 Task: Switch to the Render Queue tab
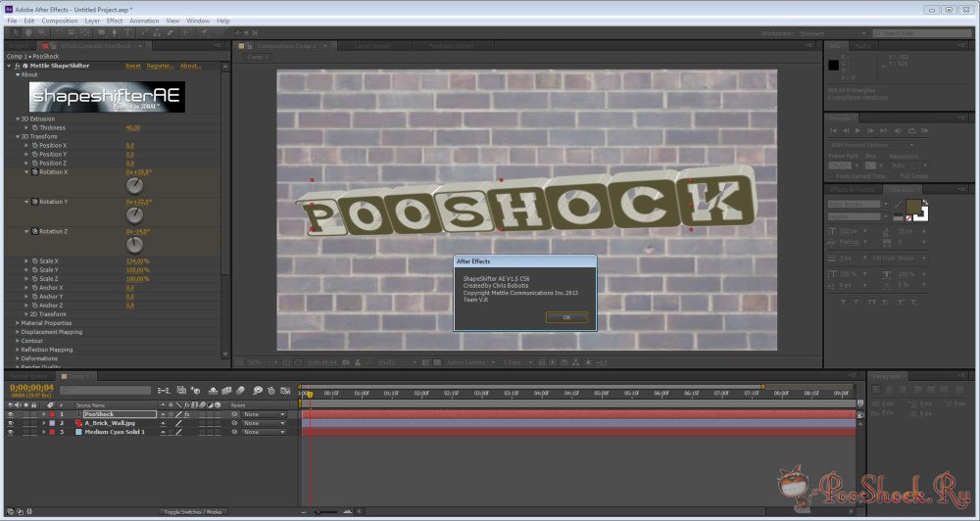coord(28,376)
